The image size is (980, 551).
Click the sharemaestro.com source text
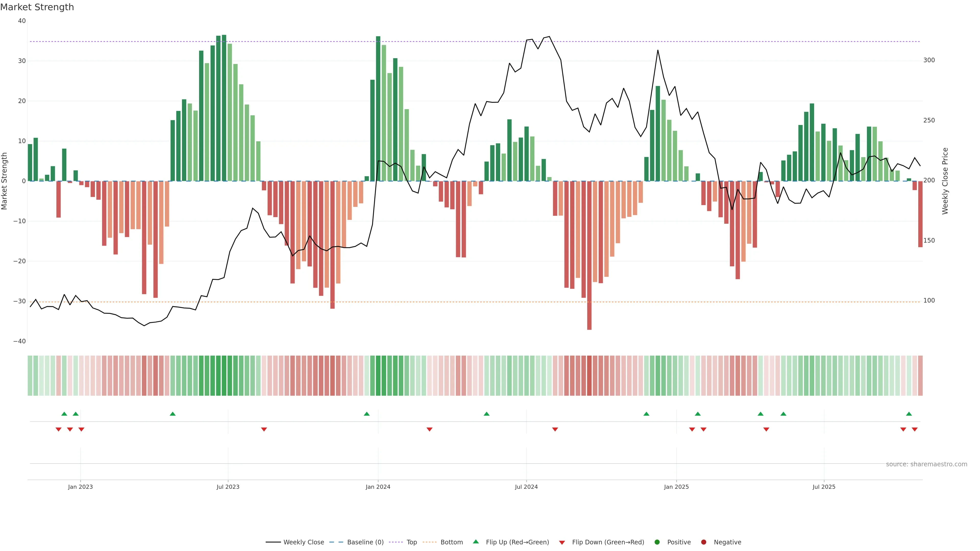click(926, 464)
